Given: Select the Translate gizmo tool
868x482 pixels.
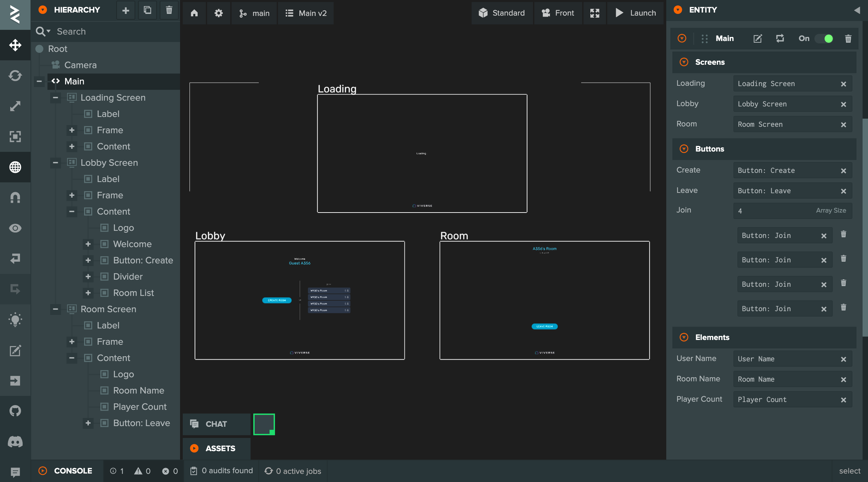Looking at the screenshot, I should pos(15,45).
